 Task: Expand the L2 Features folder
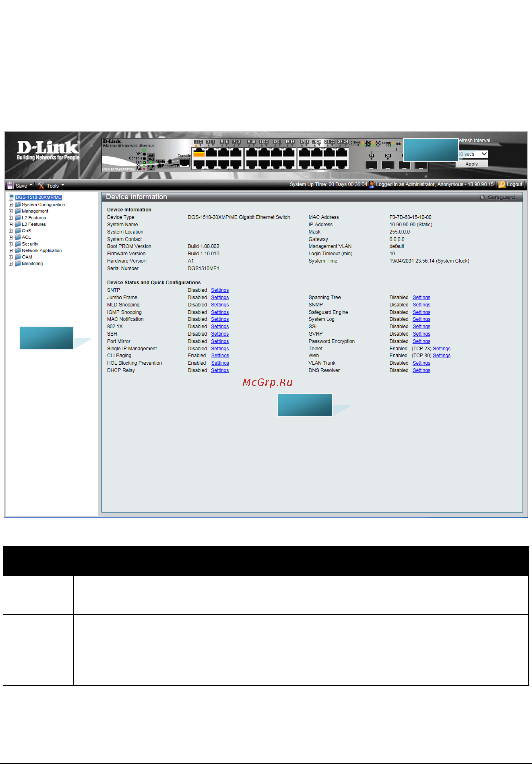pos(11,218)
